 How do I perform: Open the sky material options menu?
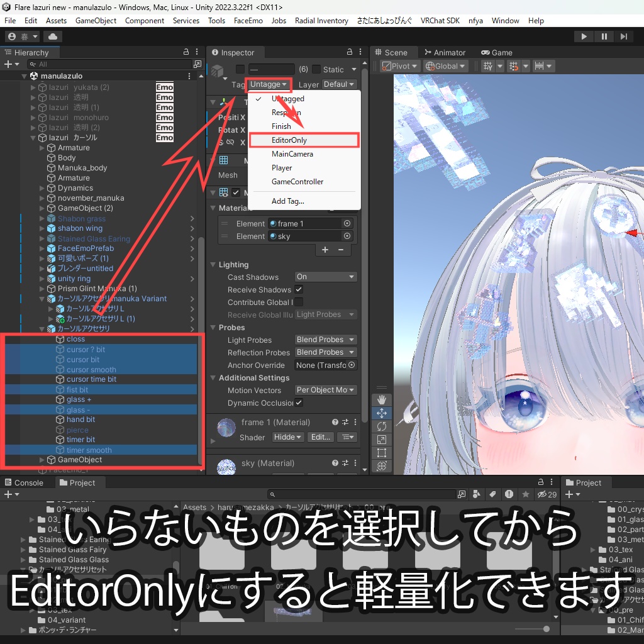point(355,463)
